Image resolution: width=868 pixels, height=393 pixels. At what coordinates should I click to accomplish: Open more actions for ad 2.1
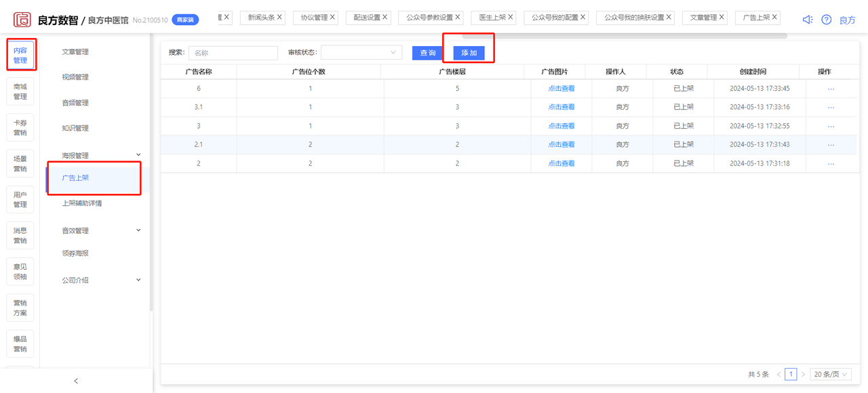click(x=831, y=144)
